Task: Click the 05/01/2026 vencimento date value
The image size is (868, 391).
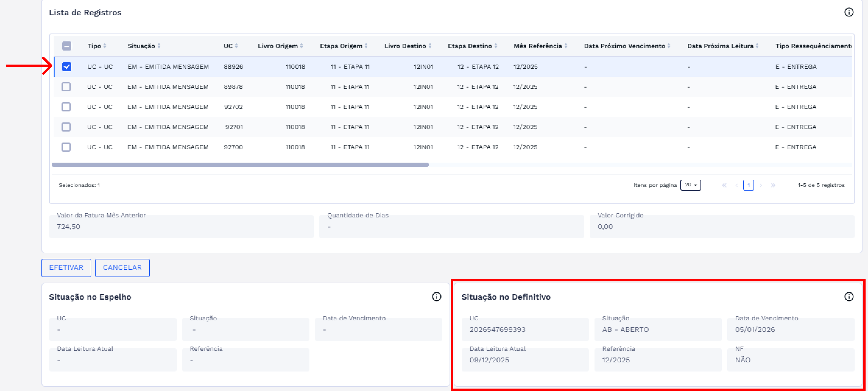Action: click(755, 330)
